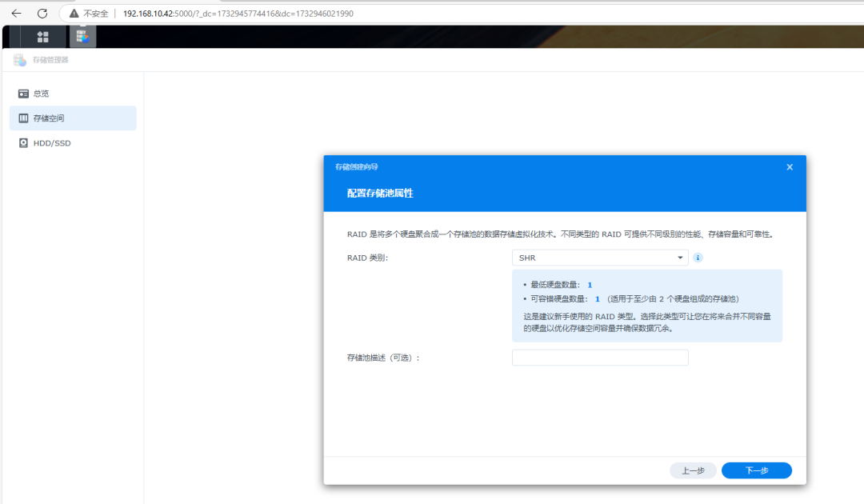Switch to the HDD/SSD section
Screen dimensions: 864x504
[52, 143]
